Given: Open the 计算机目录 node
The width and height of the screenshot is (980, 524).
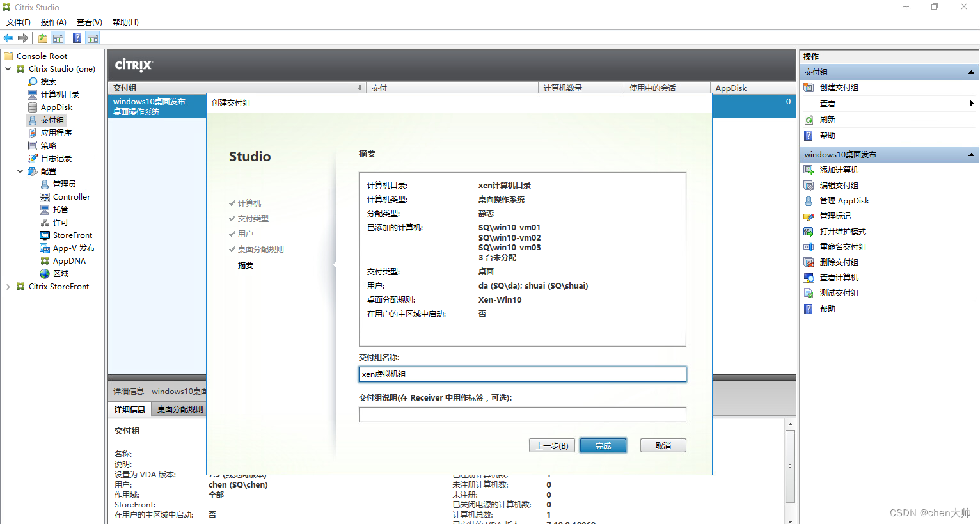Looking at the screenshot, I should coord(59,95).
